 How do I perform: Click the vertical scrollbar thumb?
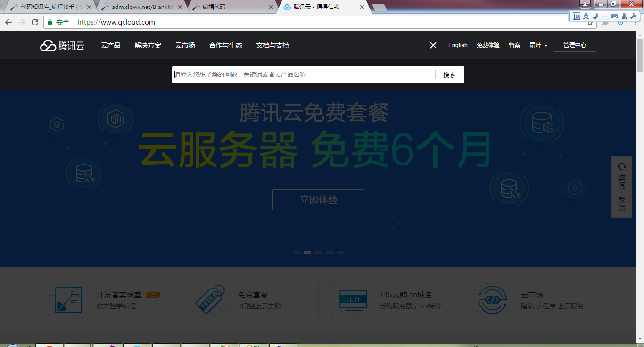point(640,56)
